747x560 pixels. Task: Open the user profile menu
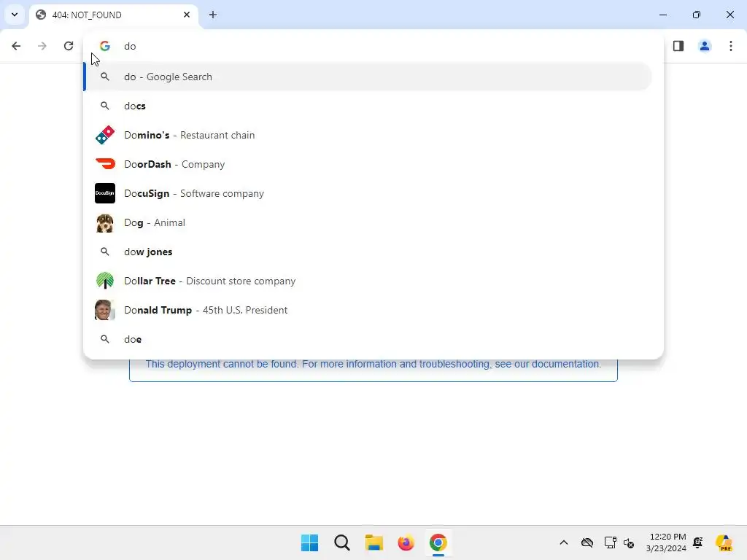(x=705, y=46)
